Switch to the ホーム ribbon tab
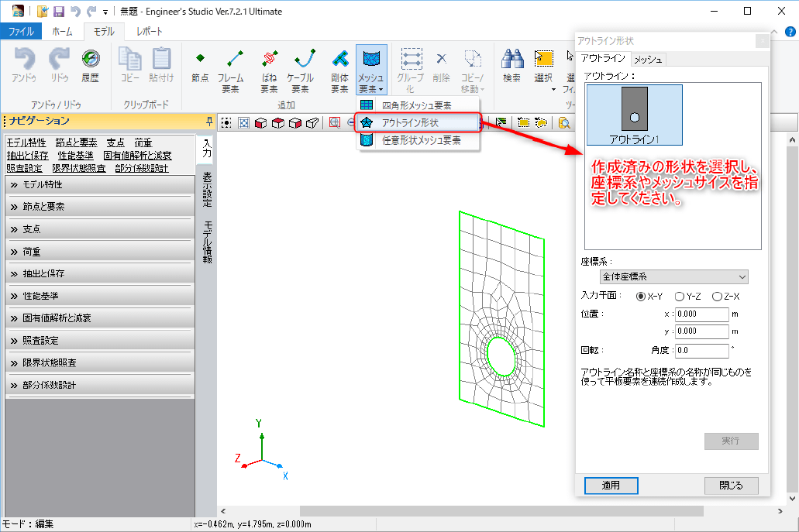Screen dimensions: 799x532 [62, 32]
